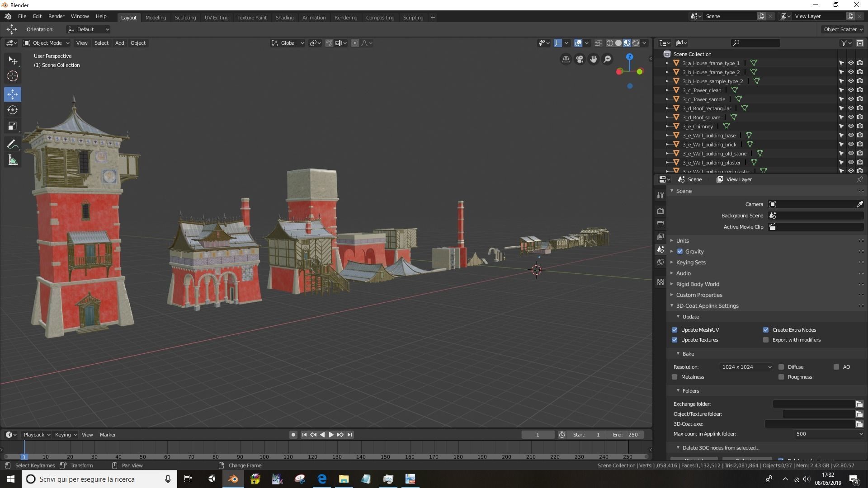Open the Resolution 1024 x 1024 dropdown
The image size is (868, 488).
pos(746,367)
